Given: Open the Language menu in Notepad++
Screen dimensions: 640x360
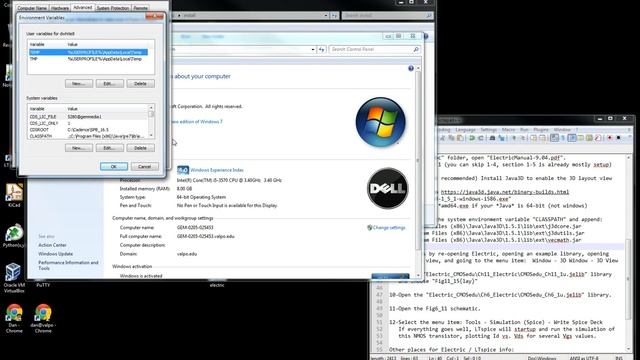Looking at the screenshot, I should tap(465, 130).
